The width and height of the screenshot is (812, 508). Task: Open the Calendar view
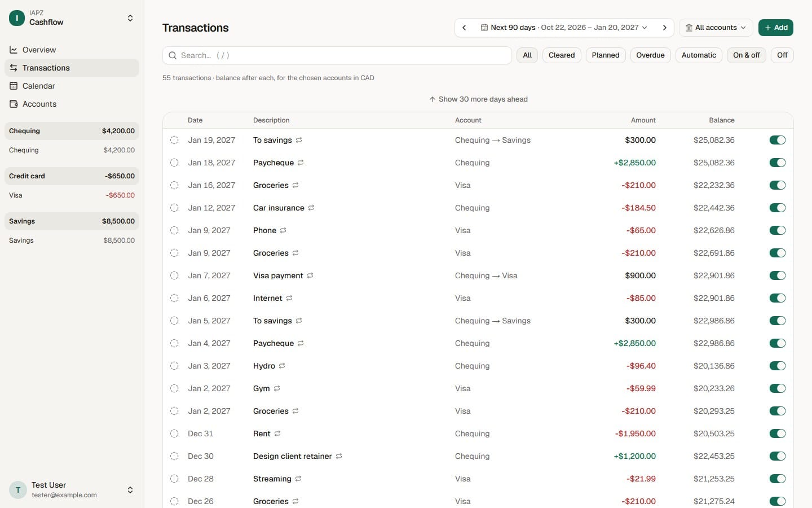tap(72, 86)
